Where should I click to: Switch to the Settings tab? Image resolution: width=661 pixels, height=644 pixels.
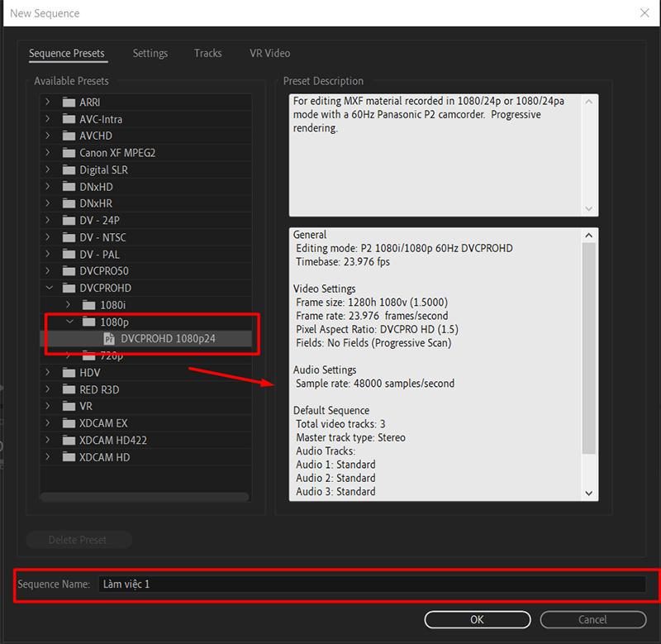click(x=150, y=53)
